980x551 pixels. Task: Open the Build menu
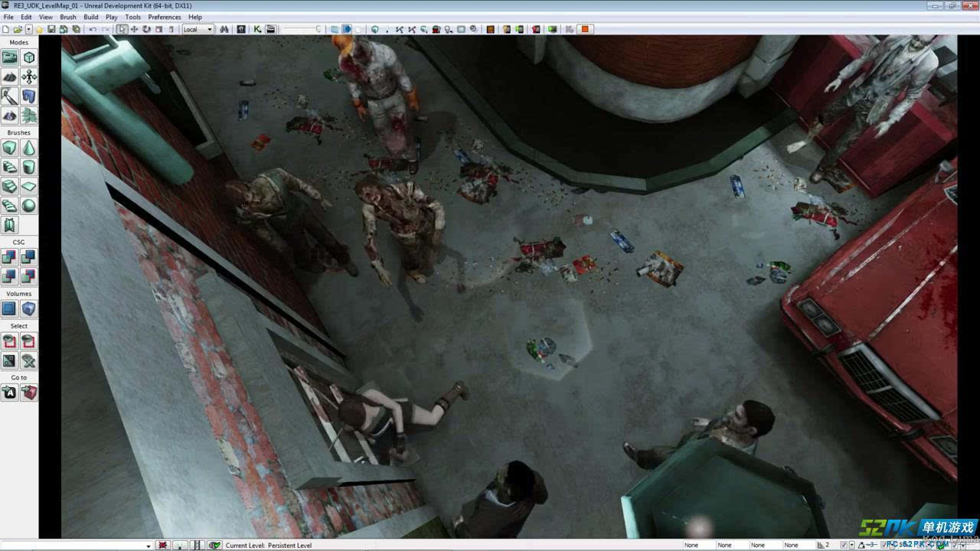(x=91, y=17)
